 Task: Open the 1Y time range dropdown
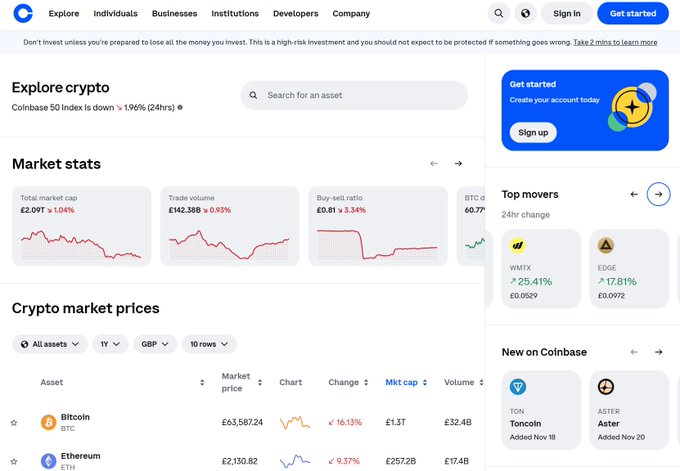point(110,344)
